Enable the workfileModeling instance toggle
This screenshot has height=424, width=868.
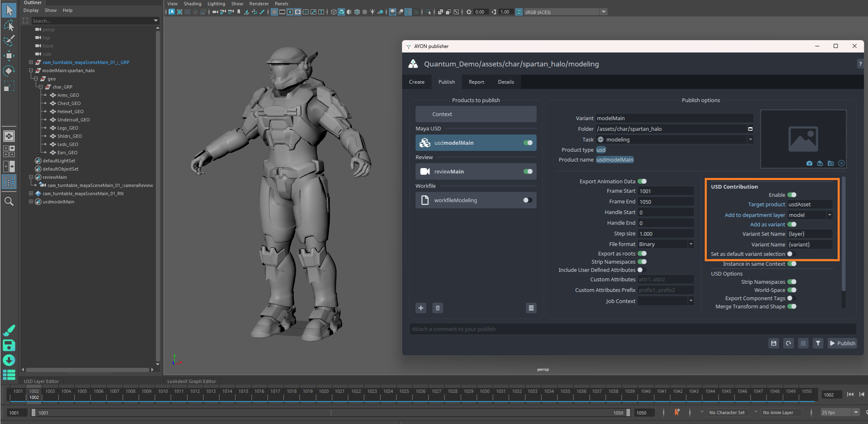[x=528, y=200]
